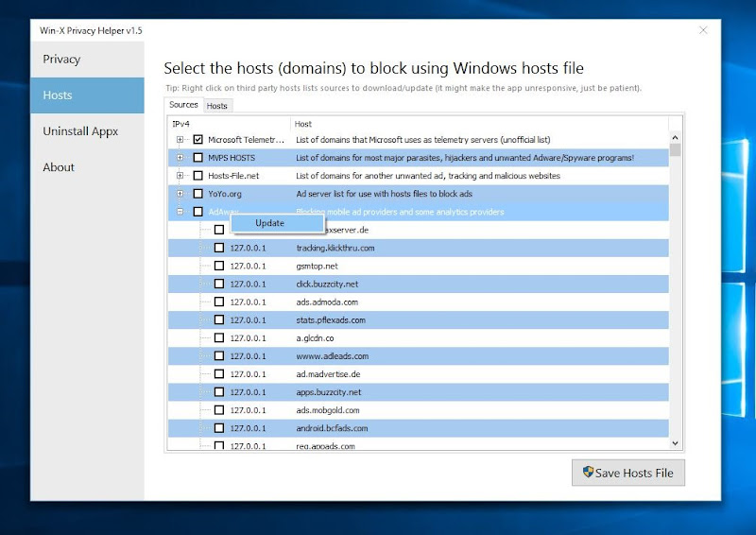Select the Hosts sidebar item
This screenshot has height=535, width=756.
(x=87, y=95)
